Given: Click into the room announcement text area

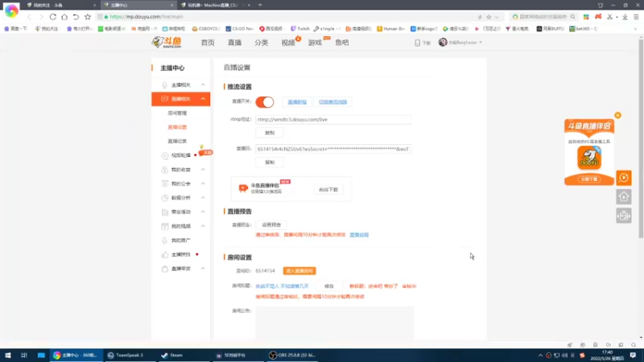Looking at the screenshot, I should pos(335,323).
